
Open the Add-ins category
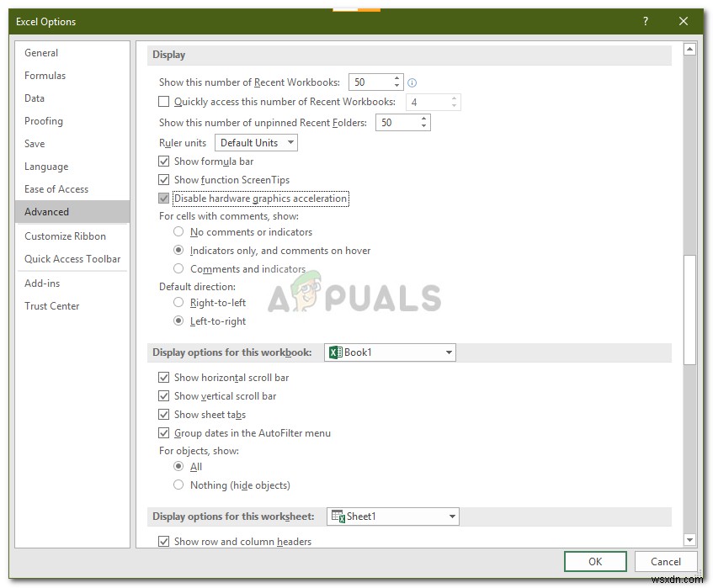pos(72,283)
